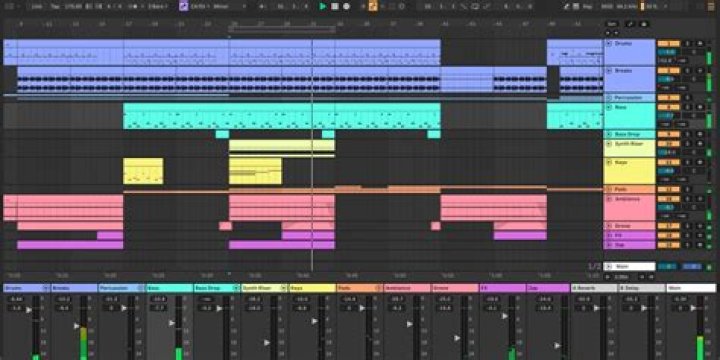Fold the Breaks track in arrangement header
The height and width of the screenshot is (360, 720).
point(609,71)
